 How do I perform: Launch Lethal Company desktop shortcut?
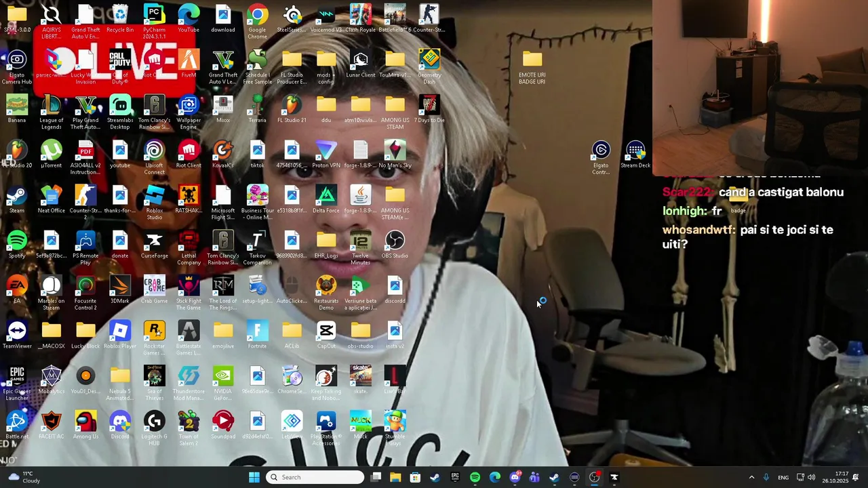point(189,248)
